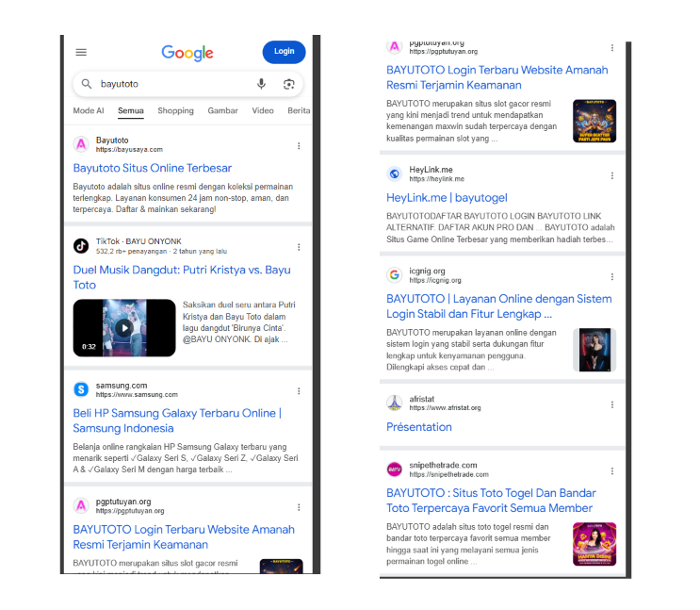The image size is (700, 610).
Task: Click the magnifier search icon
Action: click(87, 84)
